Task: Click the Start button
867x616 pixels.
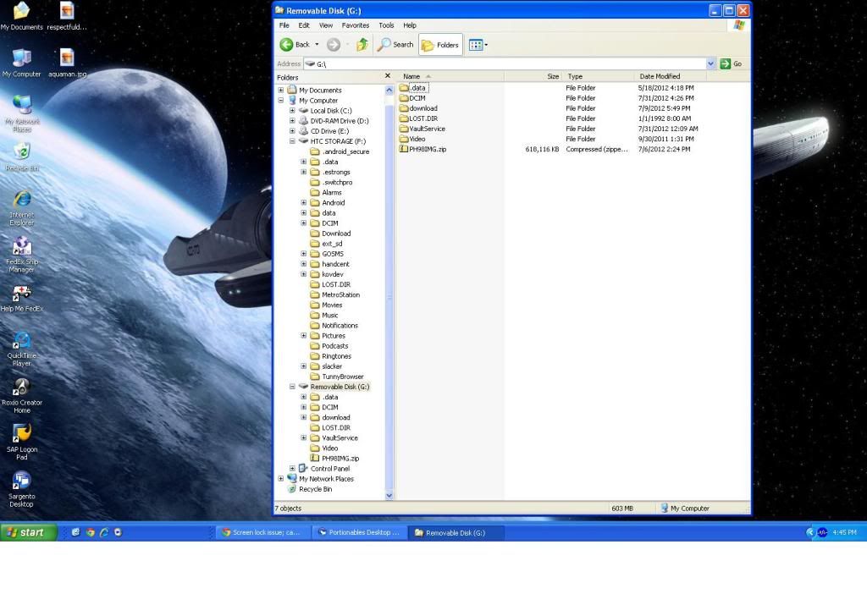Action: tap(29, 532)
